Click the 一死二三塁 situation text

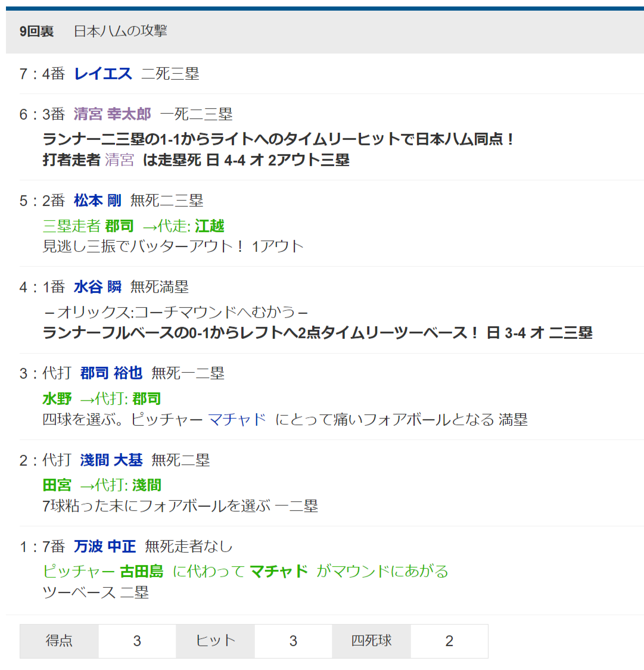click(x=197, y=114)
